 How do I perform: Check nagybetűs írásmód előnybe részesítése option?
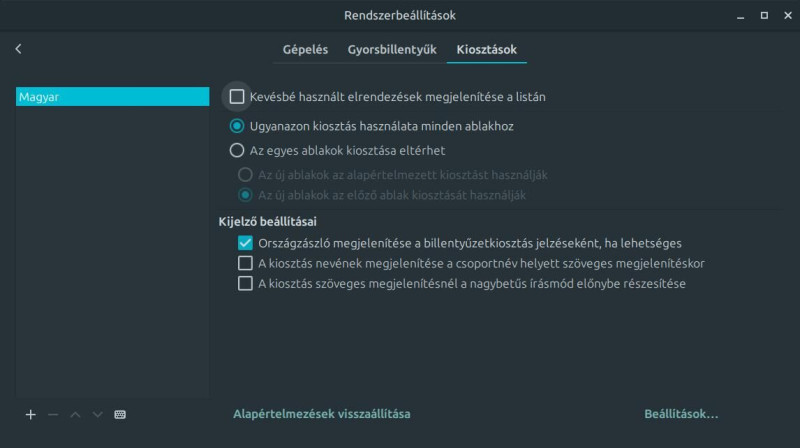pos(245,283)
